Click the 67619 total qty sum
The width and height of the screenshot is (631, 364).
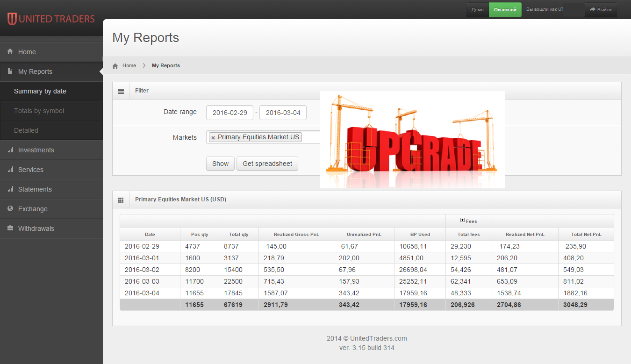tap(233, 305)
